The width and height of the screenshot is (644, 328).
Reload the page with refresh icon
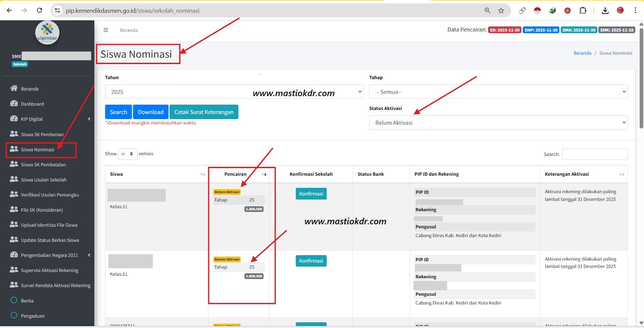[39, 10]
